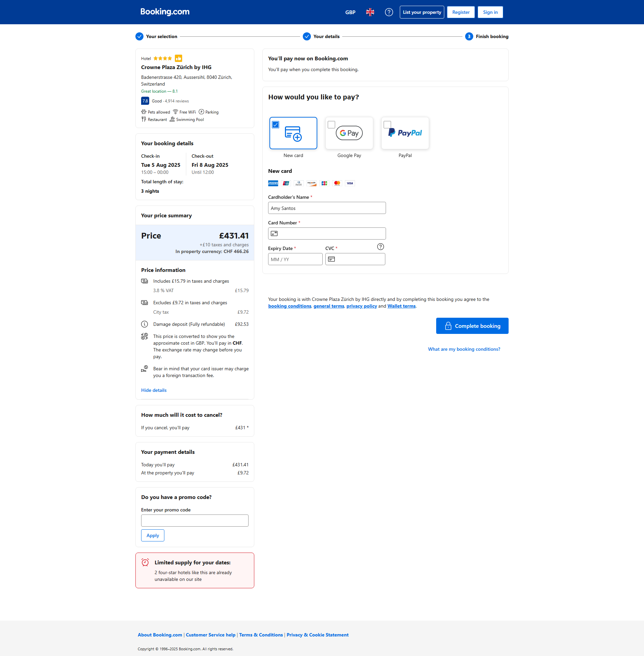This screenshot has width=644, height=656.
Task: Click the included taxes money icon
Action: tap(144, 281)
